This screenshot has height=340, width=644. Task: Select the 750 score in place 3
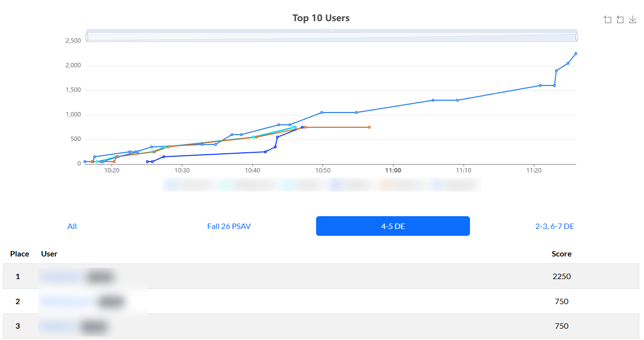coord(561,326)
